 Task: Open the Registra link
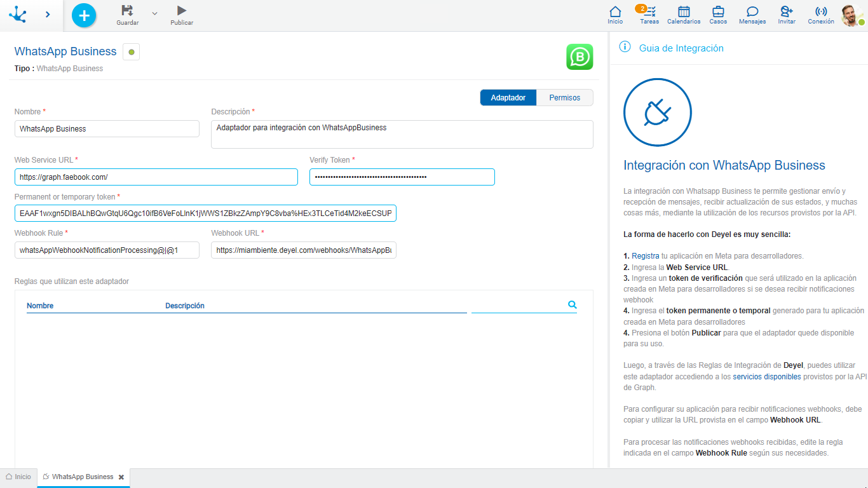(x=646, y=256)
